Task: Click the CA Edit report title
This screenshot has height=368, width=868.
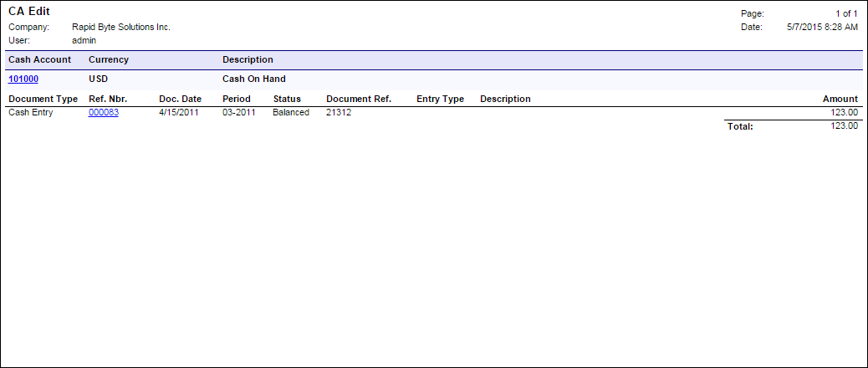Action: [x=29, y=12]
